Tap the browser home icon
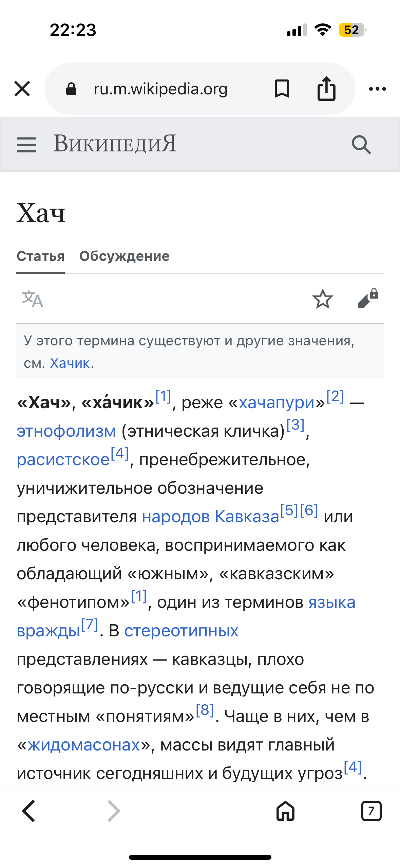The width and height of the screenshot is (400, 868). click(x=285, y=811)
